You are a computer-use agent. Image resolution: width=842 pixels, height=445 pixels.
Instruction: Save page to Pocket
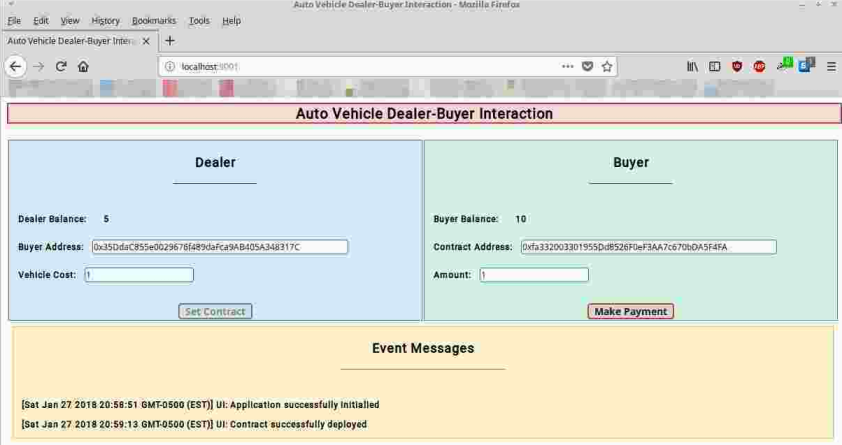tap(587, 67)
